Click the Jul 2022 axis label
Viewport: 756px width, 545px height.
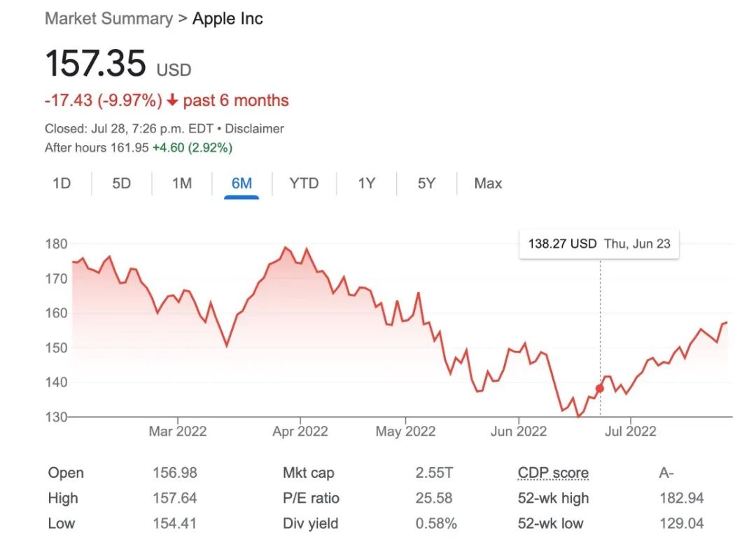tap(631, 432)
